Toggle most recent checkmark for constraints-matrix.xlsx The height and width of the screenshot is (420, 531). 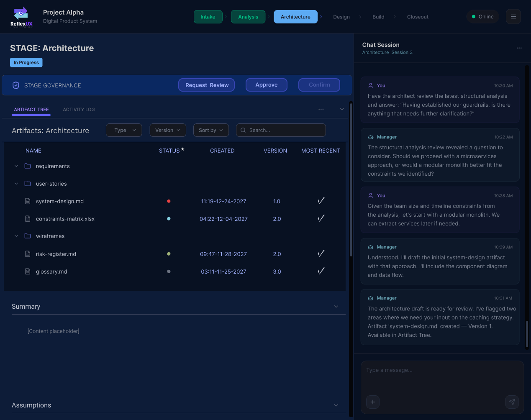coord(321,218)
